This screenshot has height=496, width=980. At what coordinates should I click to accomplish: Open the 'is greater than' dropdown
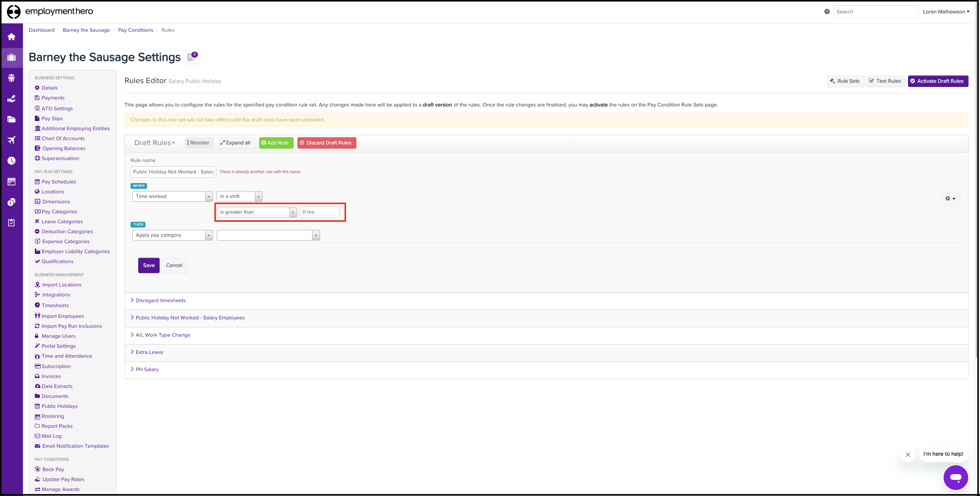pyautogui.click(x=256, y=212)
